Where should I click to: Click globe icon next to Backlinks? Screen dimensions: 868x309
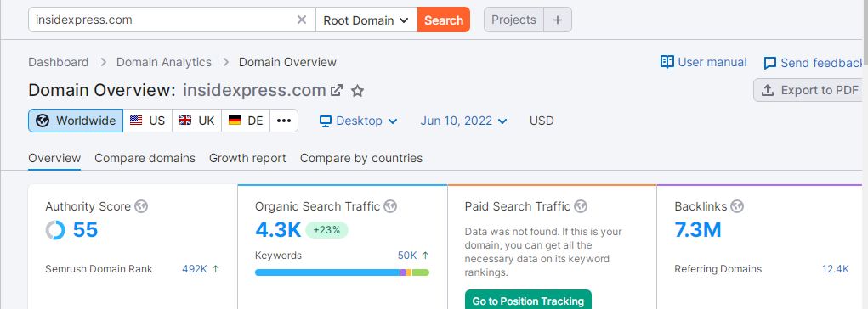(737, 207)
